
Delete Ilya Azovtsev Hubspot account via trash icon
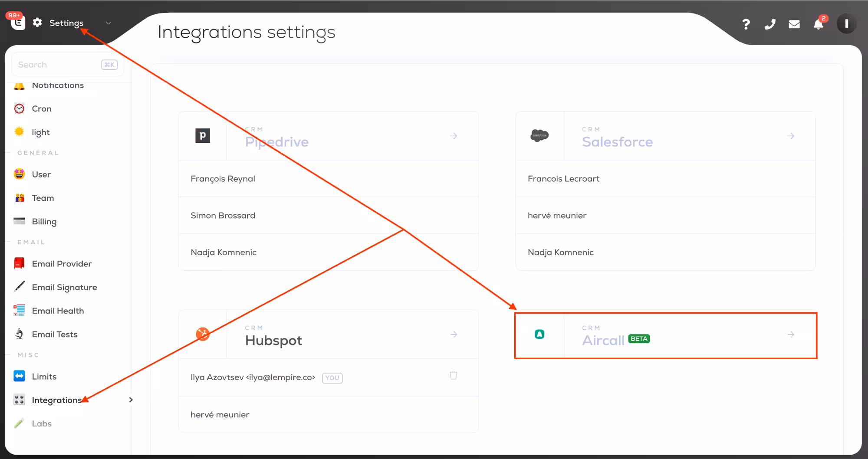pyautogui.click(x=453, y=375)
